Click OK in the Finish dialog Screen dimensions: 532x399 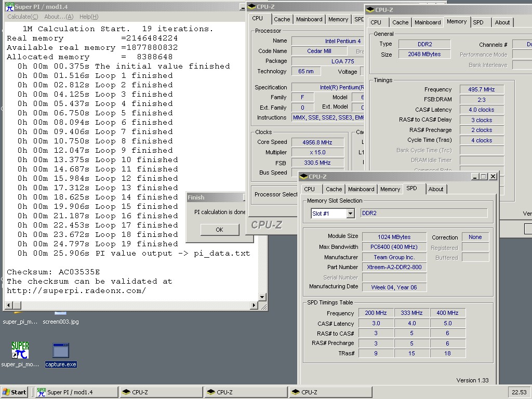pos(220,230)
